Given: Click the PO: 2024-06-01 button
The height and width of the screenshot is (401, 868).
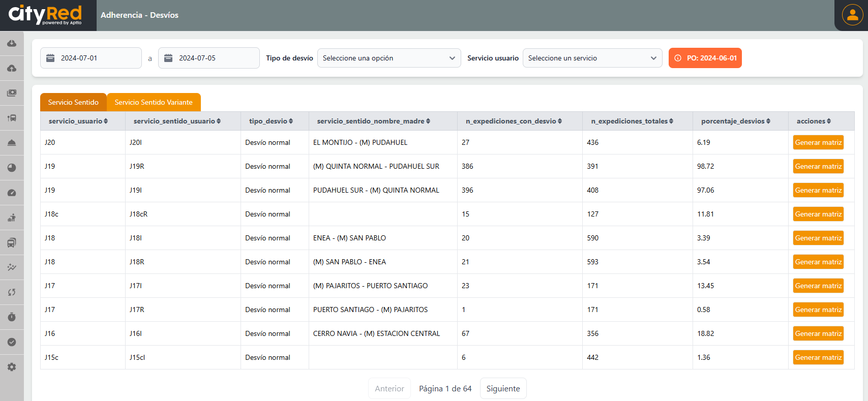Looking at the screenshot, I should [705, 58].
